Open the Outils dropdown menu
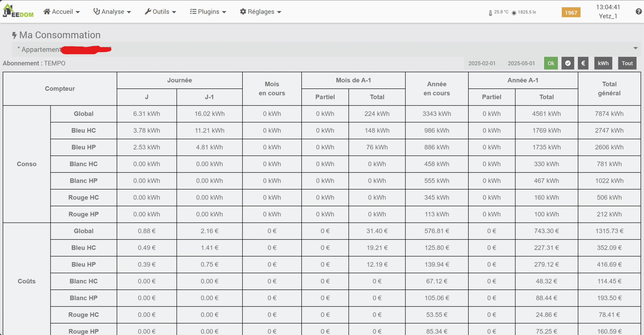 click(160, 12)
